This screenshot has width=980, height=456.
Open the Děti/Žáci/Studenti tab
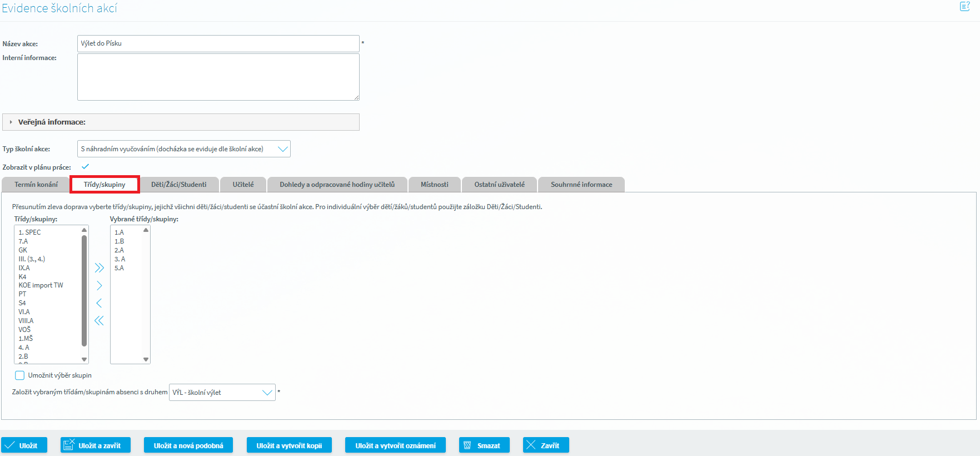[178, 185]
